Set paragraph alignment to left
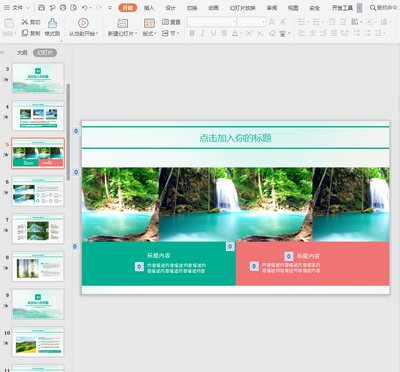The height and width of the screenshot is (372, 400). click(x=302, y=33)
